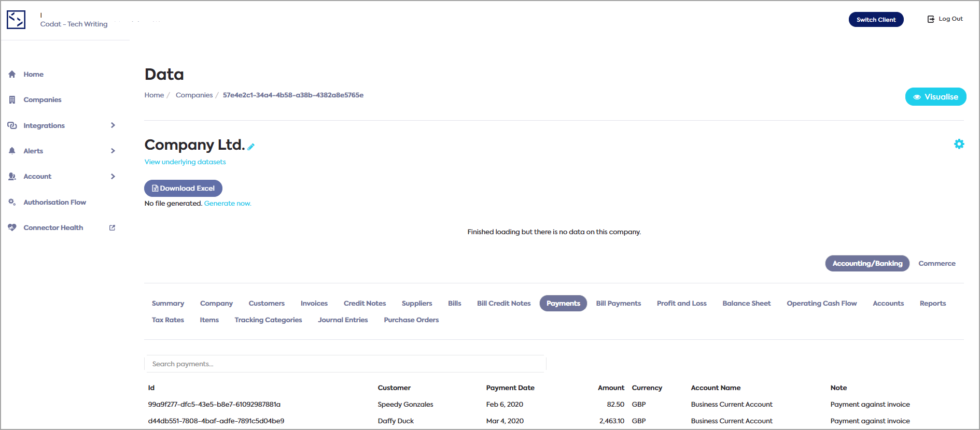Open Connector Health external link icon
This screenshot has width=980, height=430.
click(112, 227)
